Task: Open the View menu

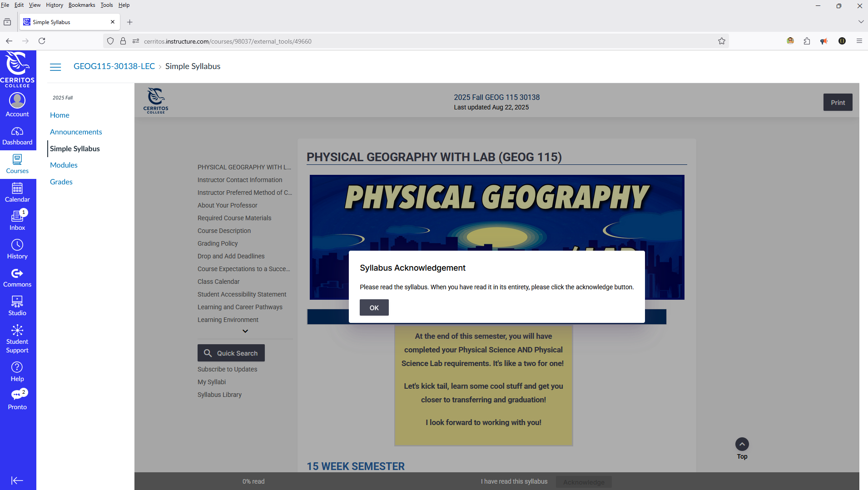Action: [35, 5]
